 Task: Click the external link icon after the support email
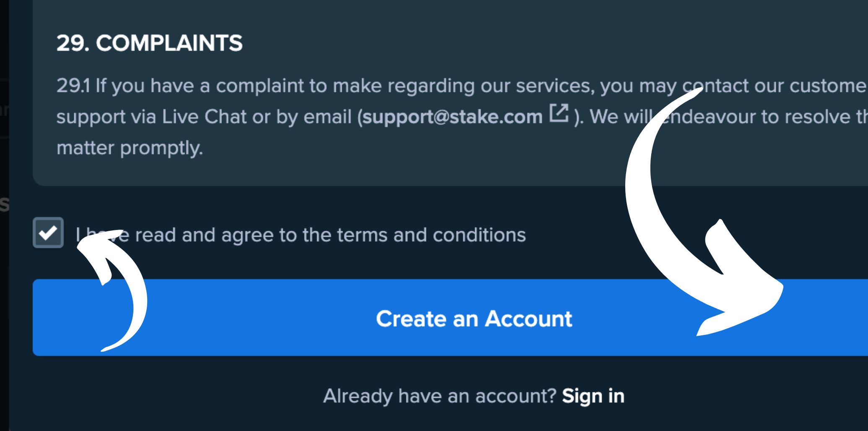point(559,113)
